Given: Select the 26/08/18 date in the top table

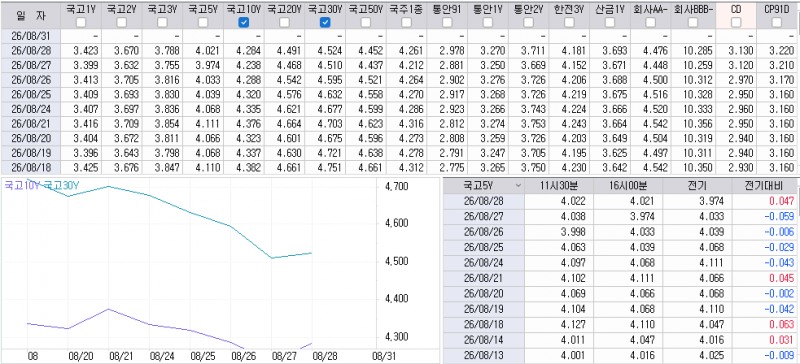Looking at the screenshot, I should [x=30, y=167].
